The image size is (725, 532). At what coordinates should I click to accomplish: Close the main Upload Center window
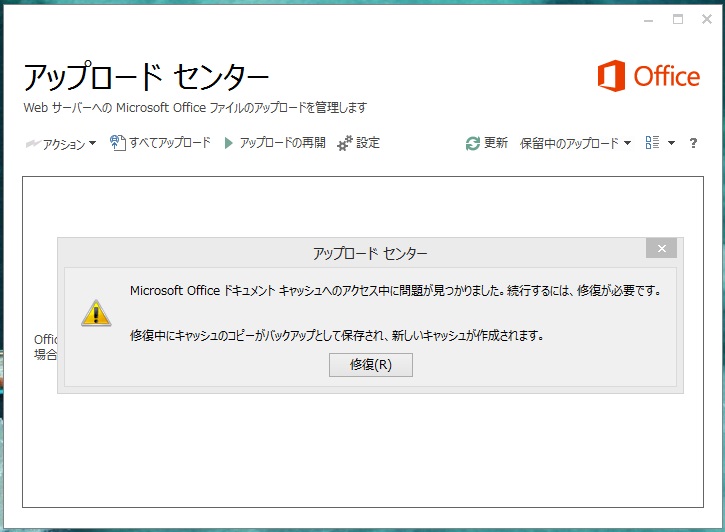(x=707, y=19)
